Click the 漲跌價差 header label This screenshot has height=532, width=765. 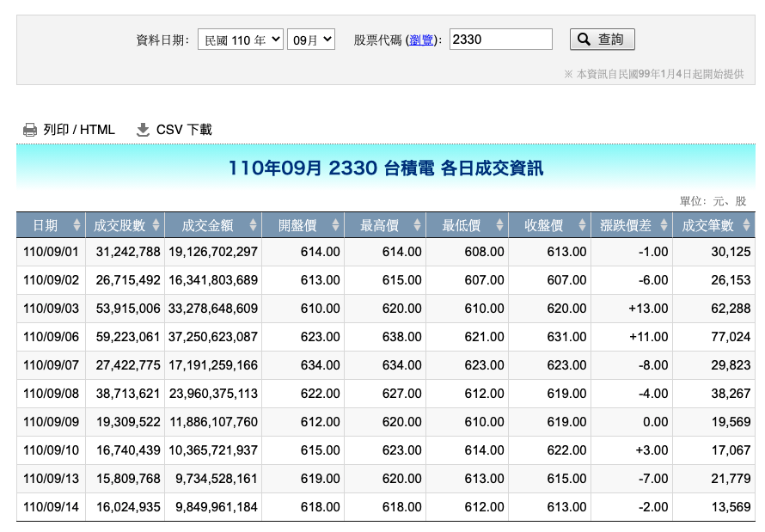[x=626, y=225]
